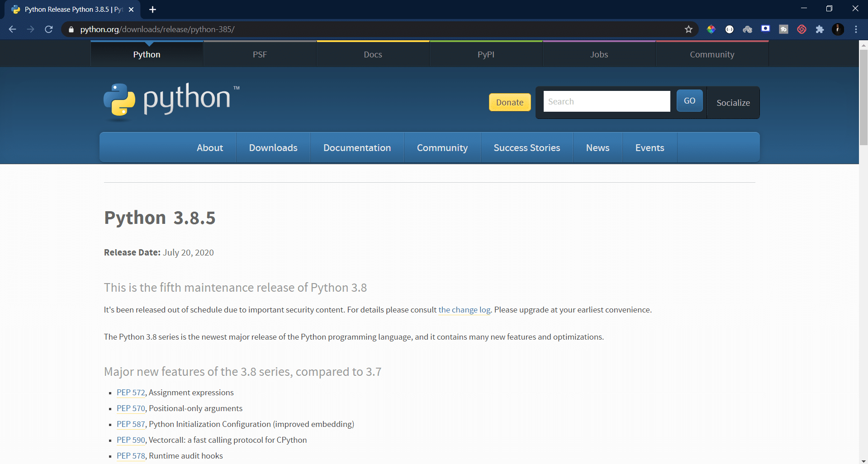Open the News navigation menu
868x464 pixels.
(598, 148)
